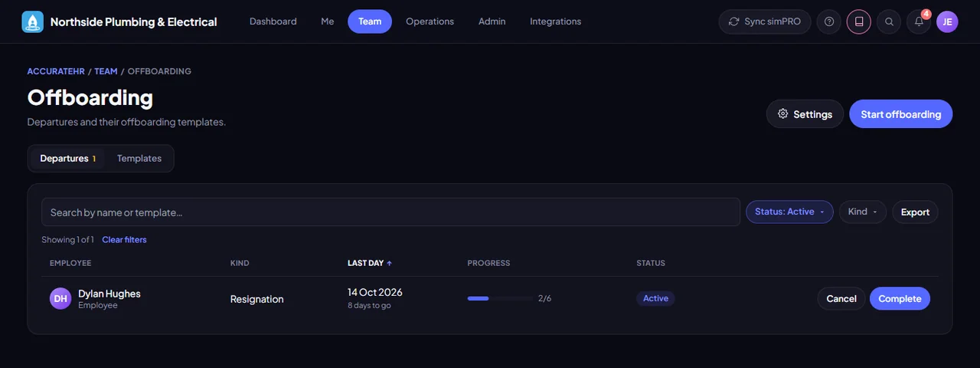
Task: Go to ACCURATEHR breadcrumb link
Action: click(x=56, y=71)
